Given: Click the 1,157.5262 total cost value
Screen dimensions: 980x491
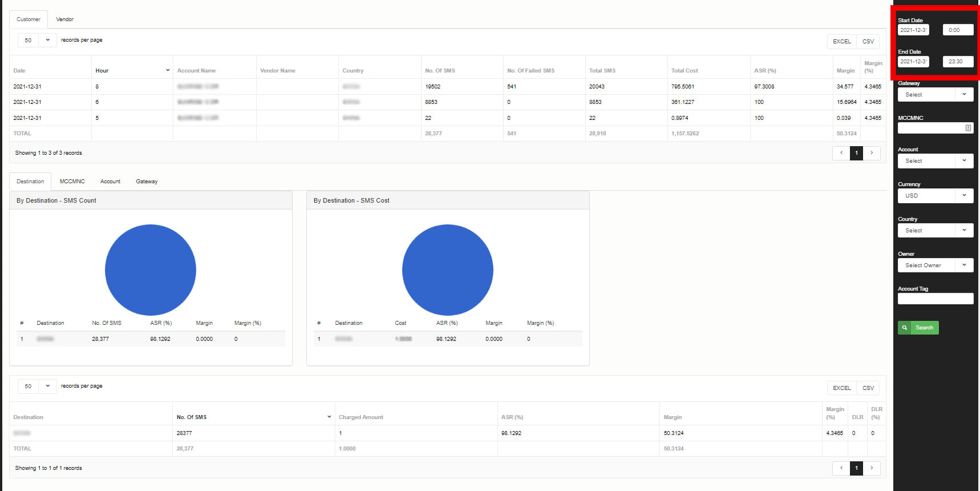Looking at the screenshot, I should pyautogui.click(x=685, y=134).
